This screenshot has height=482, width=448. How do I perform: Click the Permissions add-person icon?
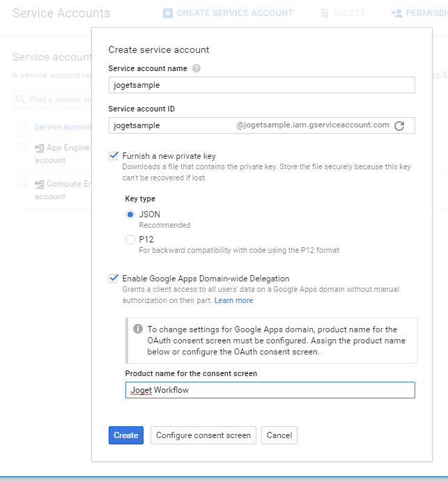pos(397,13)
